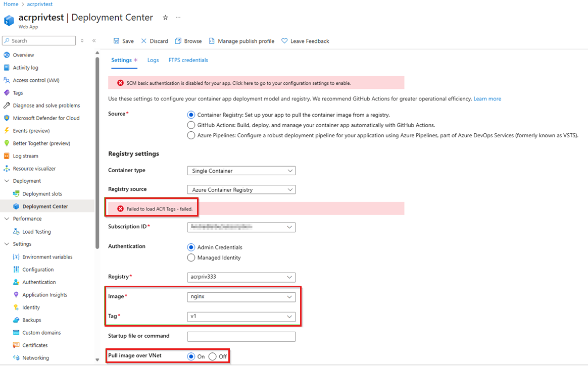Image resolution: width=588 pixels, height=366 pixels.
Task: Collapse the Deployment section in sidebar
Action: [x=7, y=181]
